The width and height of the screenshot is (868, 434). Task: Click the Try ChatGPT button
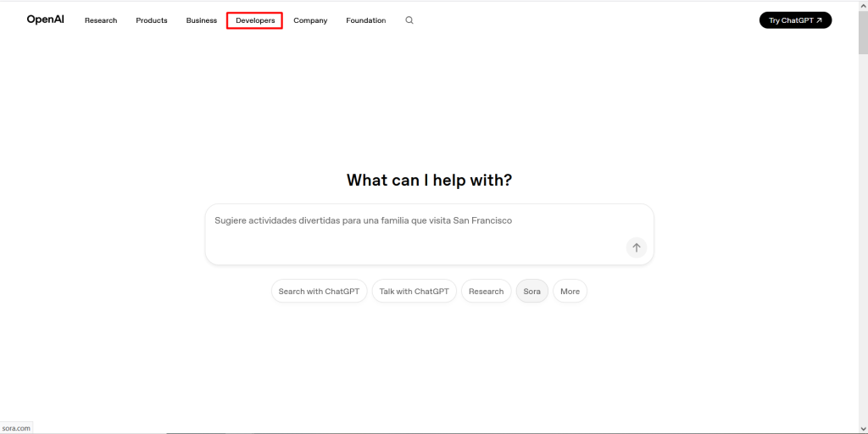795,20
